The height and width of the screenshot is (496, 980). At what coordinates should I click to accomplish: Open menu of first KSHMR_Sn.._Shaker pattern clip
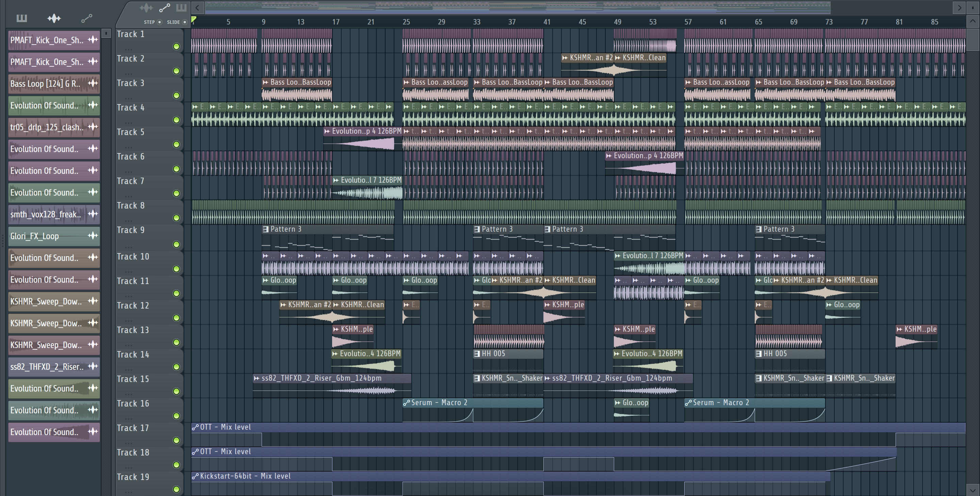tap(477, 379)
